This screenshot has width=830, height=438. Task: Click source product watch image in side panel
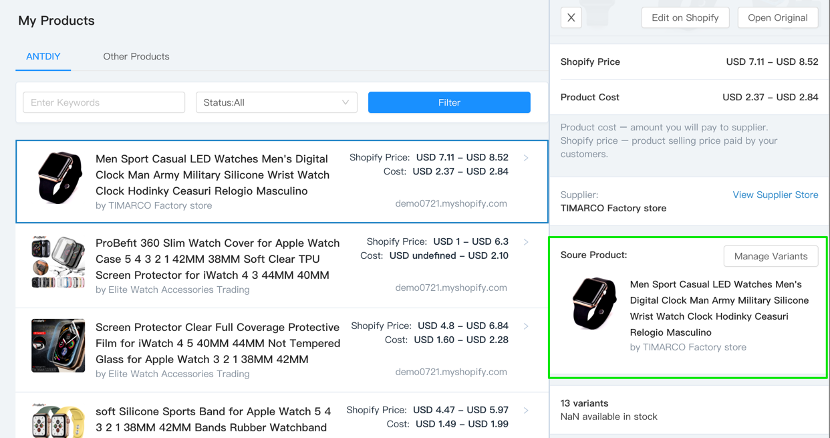pyautogui.click(x=594, y=303)
